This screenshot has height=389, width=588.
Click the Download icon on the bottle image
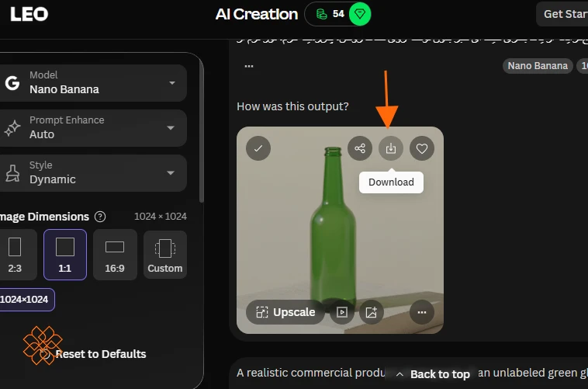coord(391,148)
